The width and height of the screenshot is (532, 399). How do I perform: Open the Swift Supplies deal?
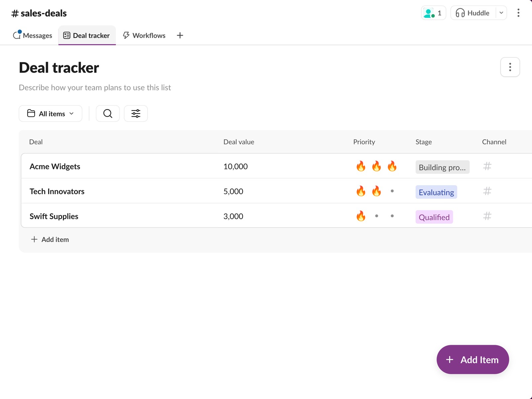[x=54, y=216]
